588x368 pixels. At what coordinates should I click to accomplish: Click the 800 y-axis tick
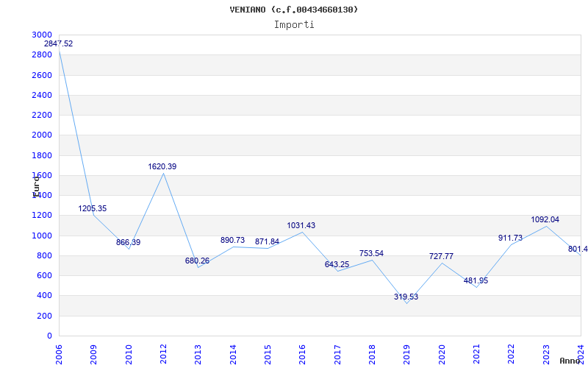coord(44,255)
